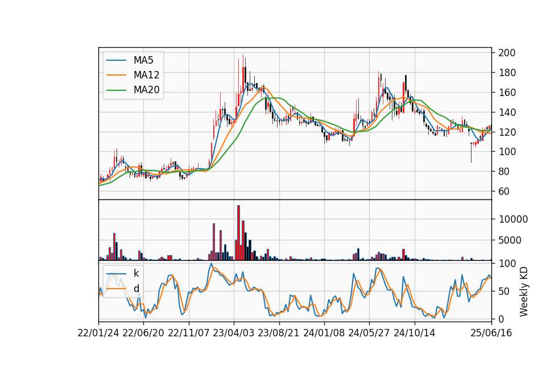Click the 5000 volume axis label

click(510, 240)
